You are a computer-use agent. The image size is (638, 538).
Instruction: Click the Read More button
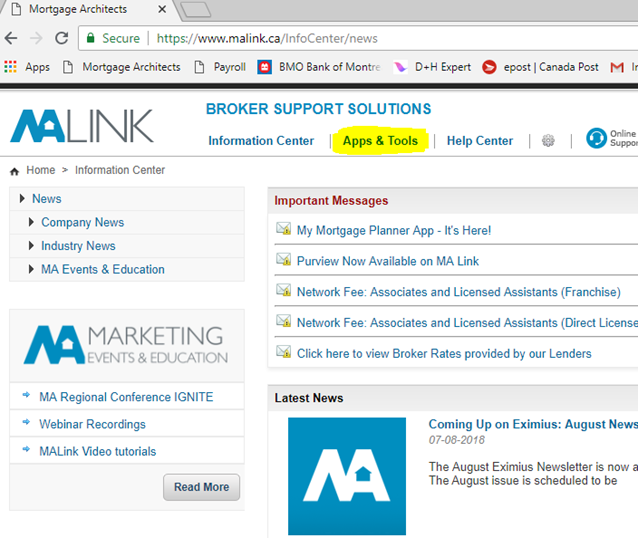point(201,487)
